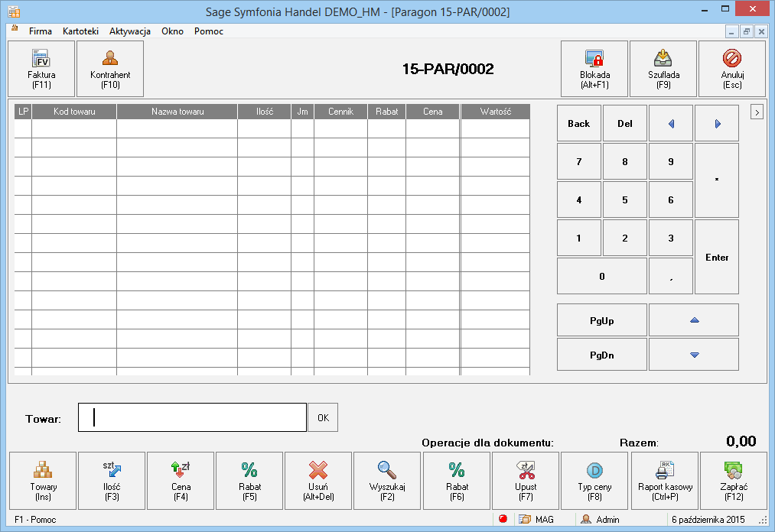Click the Towar input field

(x=192, y=417)
